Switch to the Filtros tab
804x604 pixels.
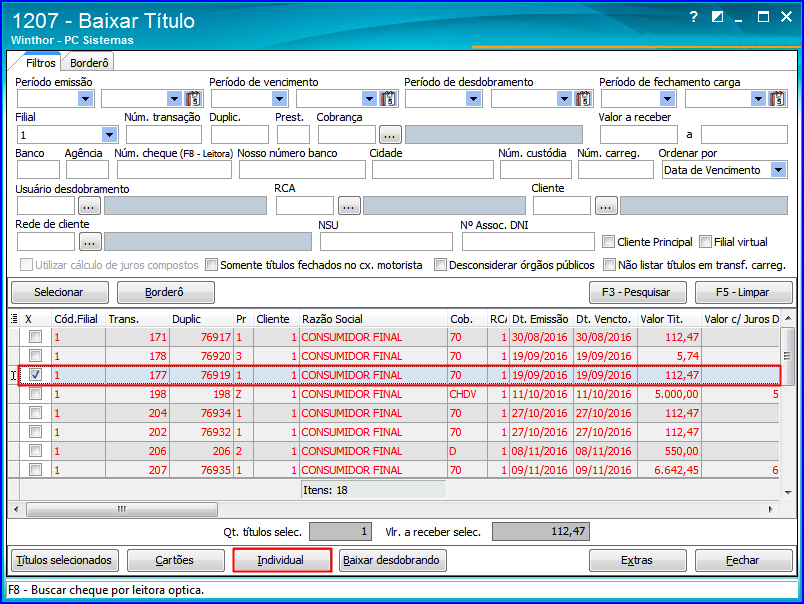(41, 63)
